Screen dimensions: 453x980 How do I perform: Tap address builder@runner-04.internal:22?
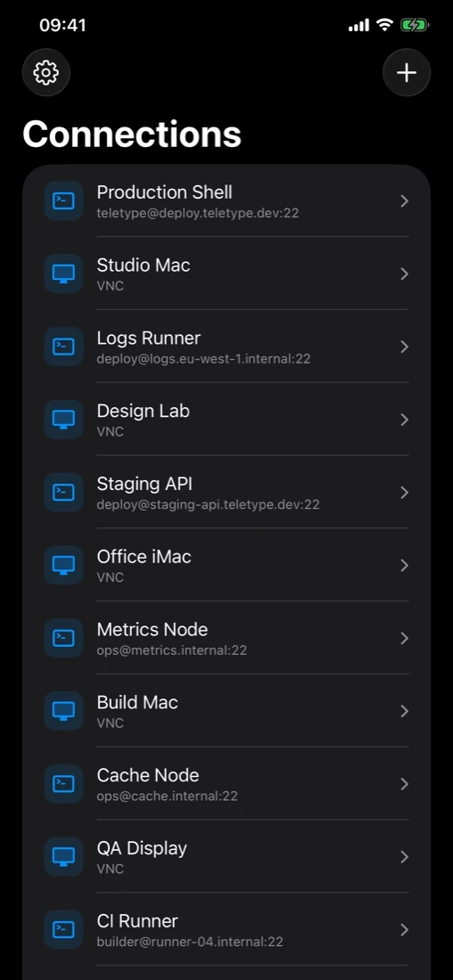click(x=190, y=943)
